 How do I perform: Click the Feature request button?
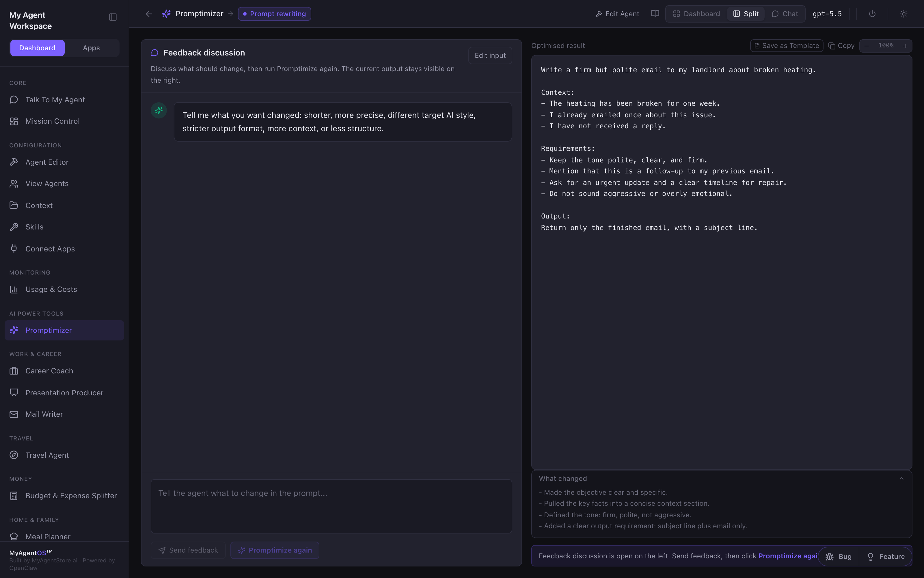886,557
